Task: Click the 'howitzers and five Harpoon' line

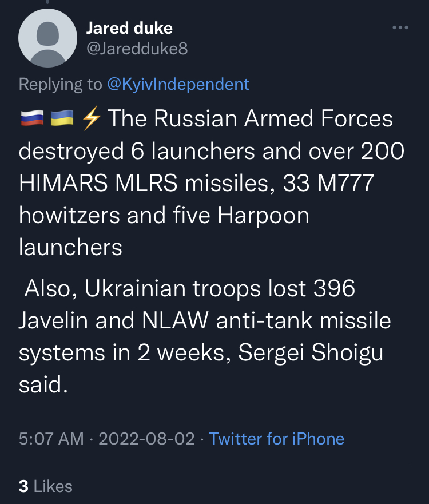Action: click(x=164, y=215)
